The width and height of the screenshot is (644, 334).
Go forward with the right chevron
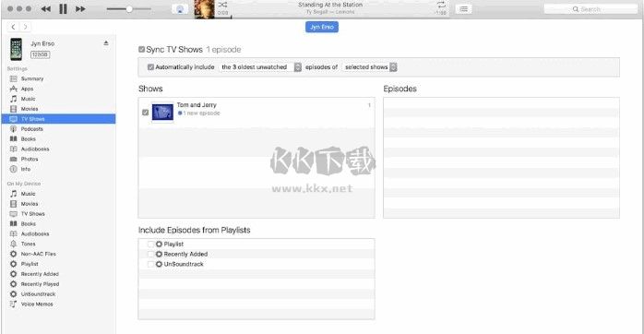click(25, 27)
